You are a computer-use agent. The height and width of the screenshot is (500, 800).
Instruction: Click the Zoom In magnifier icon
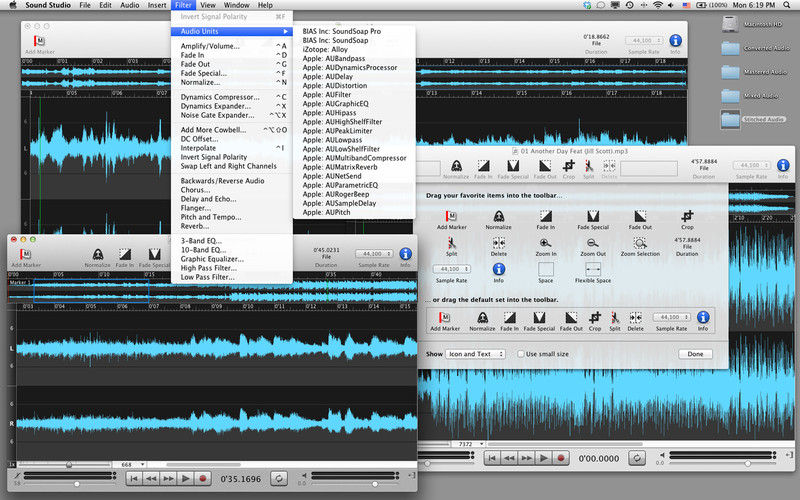(x=545, y=243)
